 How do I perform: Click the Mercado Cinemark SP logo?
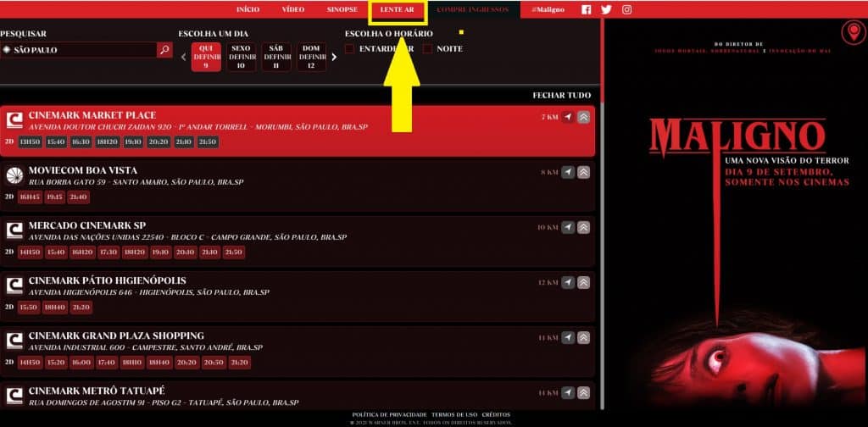pos(14,230)
